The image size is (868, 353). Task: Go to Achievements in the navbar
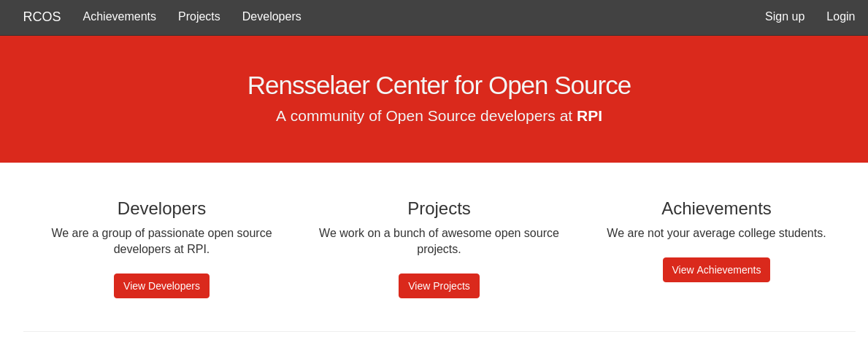pos(120,17)
